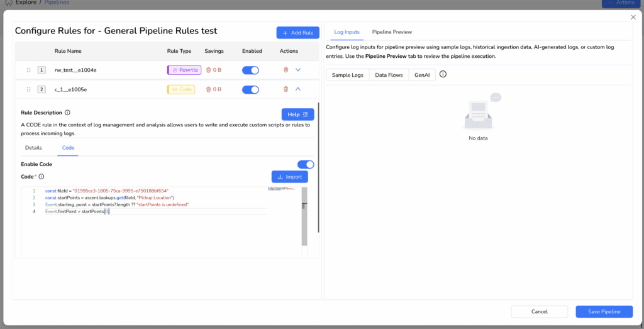Click the code editor minimap preview
The width and height of the screenshot is (644, 329).
pos(282,189)
